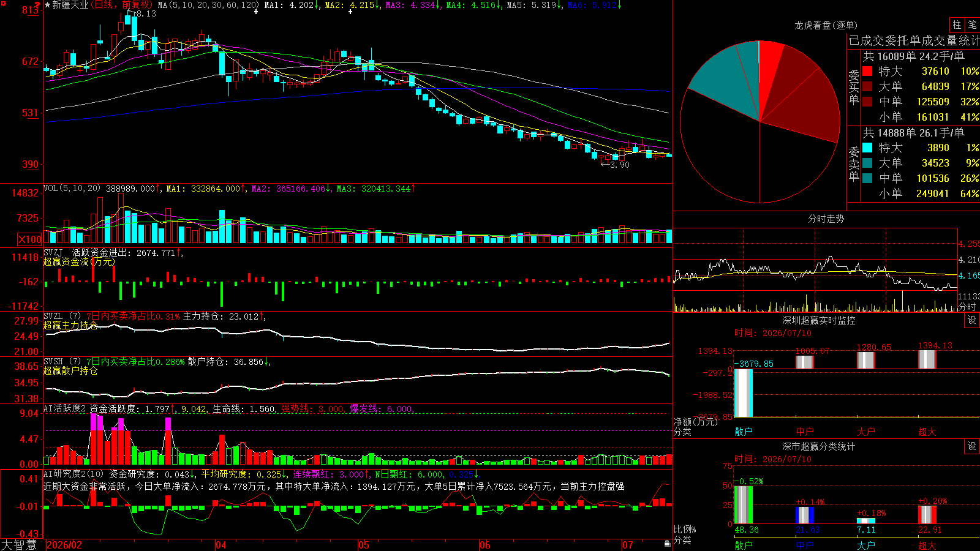
Task: Click the MA(5,10,20,30,60,120) indicator parameters
Action: [x=208, y=5]
